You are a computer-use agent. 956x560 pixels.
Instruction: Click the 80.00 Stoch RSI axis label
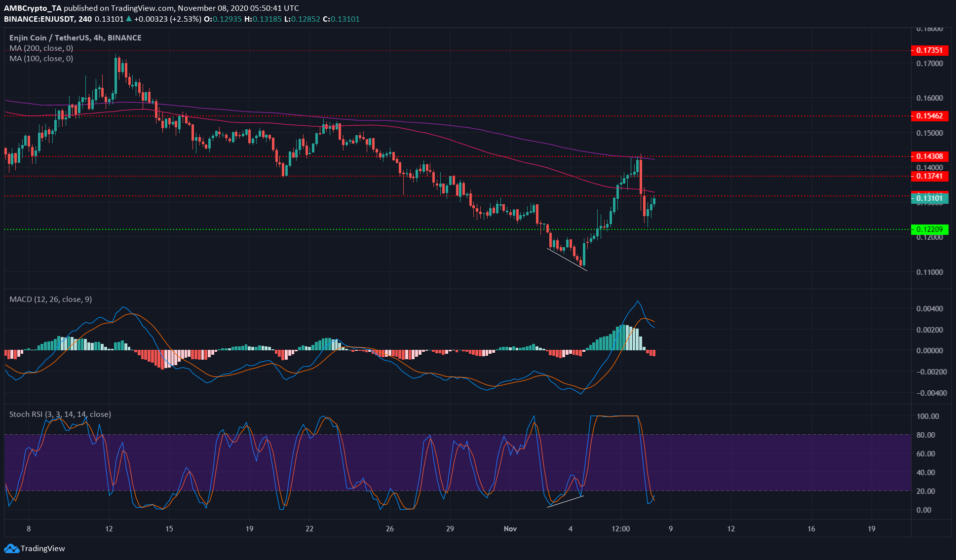[926, 435]
